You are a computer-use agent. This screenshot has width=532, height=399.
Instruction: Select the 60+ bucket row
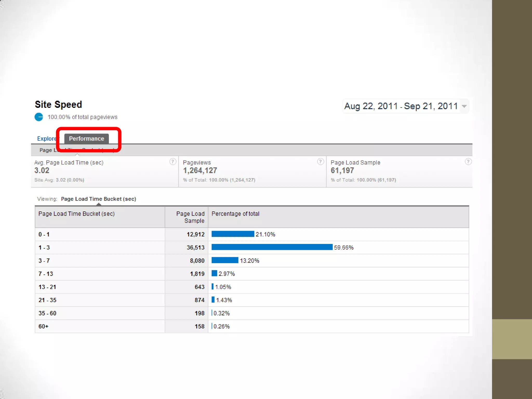(43, 326)
